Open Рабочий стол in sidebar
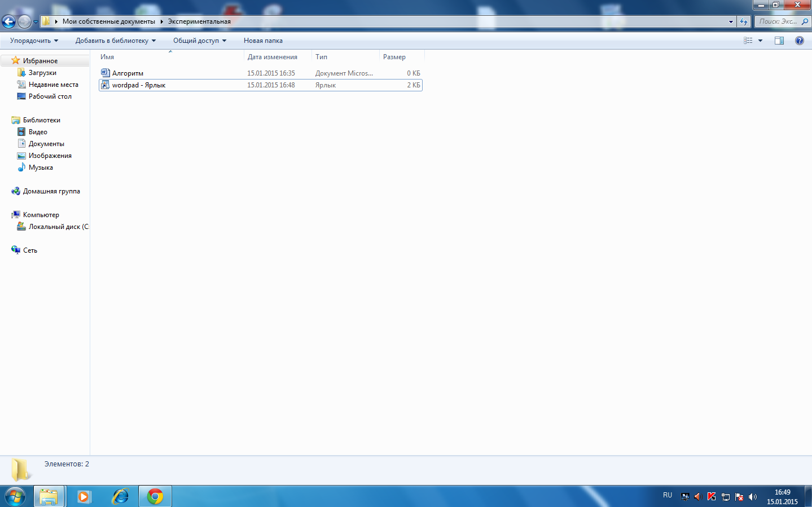 pyautogui.click(x=50, y=96)
